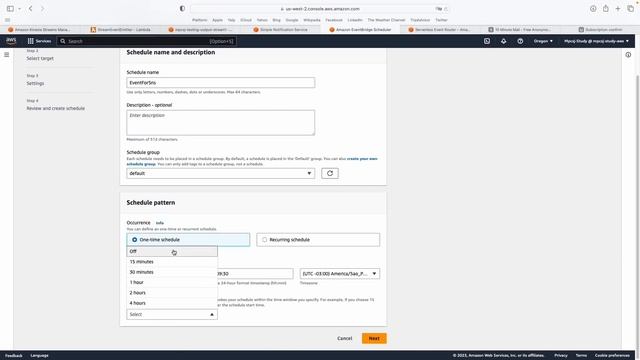
Task: Switch to 10 Minute Mail tab
Action: pos(520,29)
